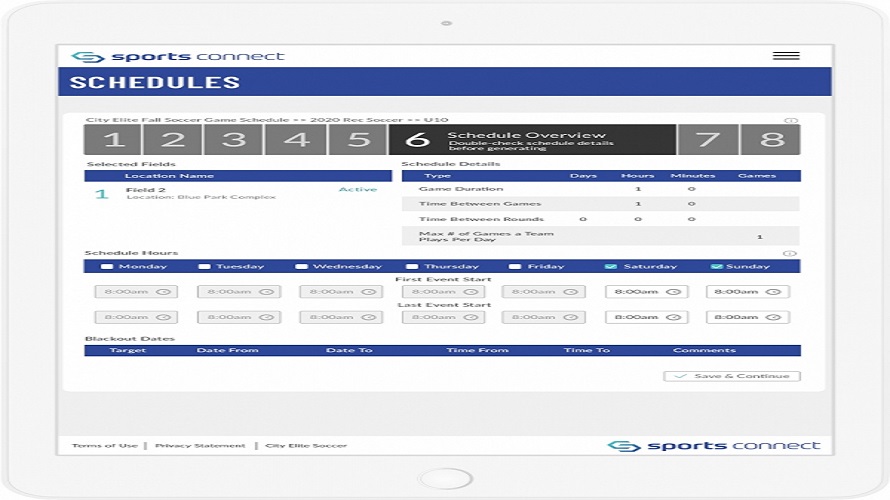Go to wizard step 4
This screenshot has height=500, width=890.
point(296,140)
